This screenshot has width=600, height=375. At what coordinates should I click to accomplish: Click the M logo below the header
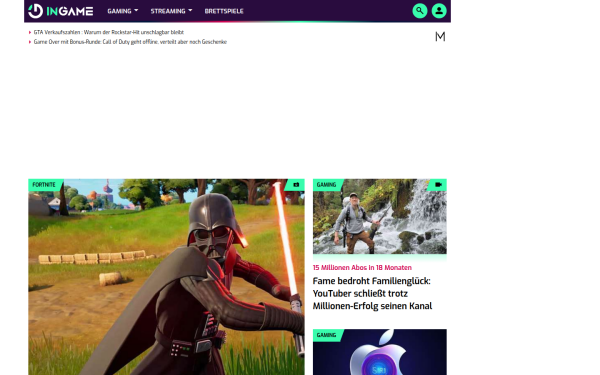(440, 37)
